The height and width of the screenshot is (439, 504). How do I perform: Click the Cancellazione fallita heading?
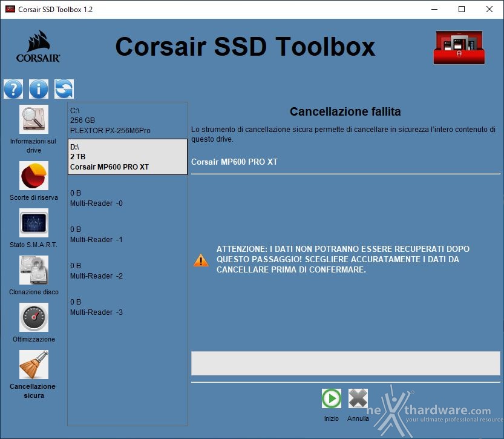[x=345, y=111]
